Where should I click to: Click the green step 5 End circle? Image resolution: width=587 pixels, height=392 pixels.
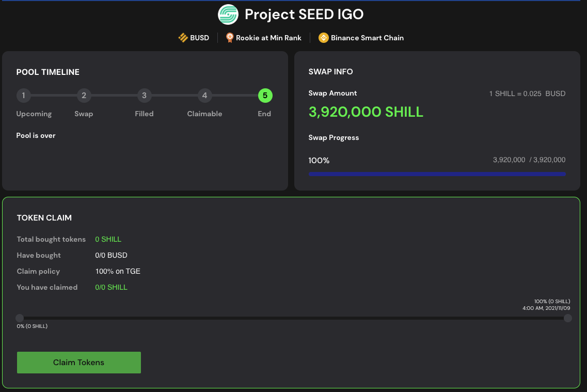pyautogui.click(x=265, y=96)
